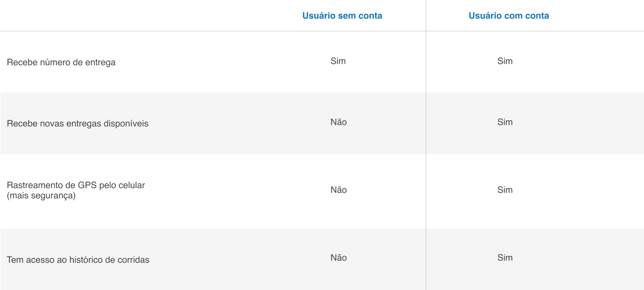Click the "Rastreamento de GPS pelo celular" text
Viewport: 644px width, 290px height.
click(76, 185)
